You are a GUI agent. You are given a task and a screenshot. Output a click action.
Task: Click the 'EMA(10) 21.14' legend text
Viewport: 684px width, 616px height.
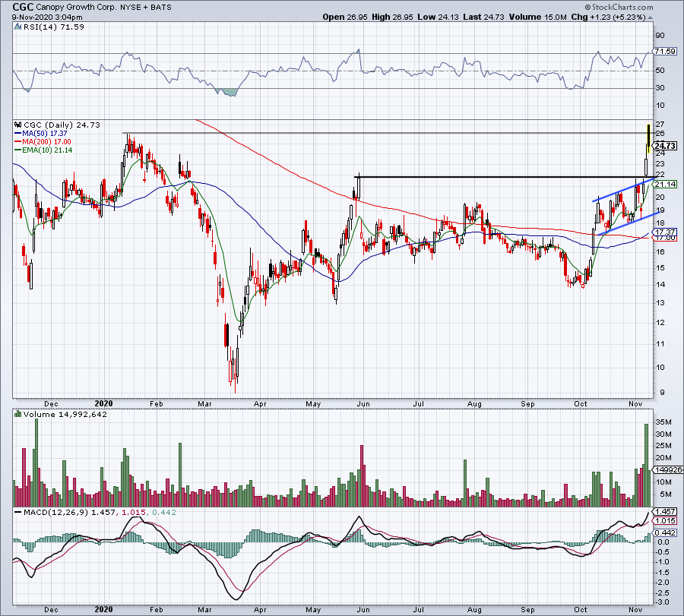47,150
